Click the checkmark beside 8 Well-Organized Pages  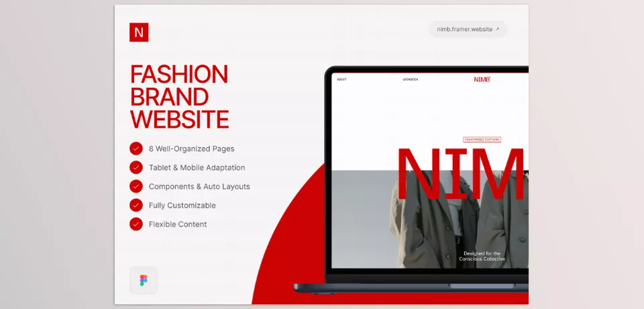click(136, 148)
